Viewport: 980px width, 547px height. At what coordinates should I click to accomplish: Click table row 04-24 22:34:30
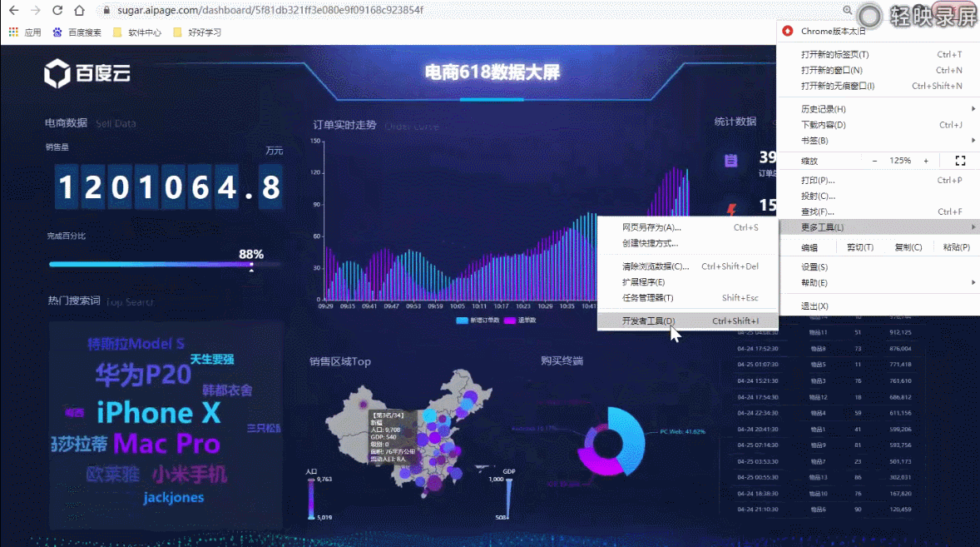point(825,413)
